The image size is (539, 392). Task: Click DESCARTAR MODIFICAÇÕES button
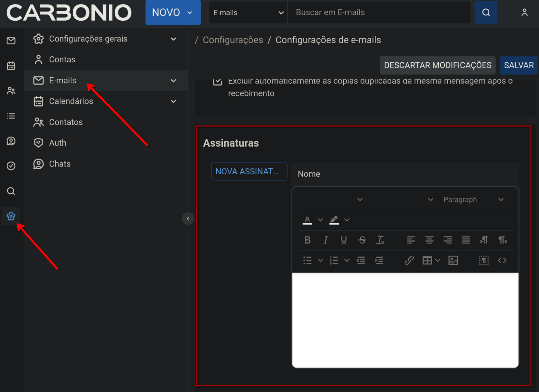click(438, 65)
